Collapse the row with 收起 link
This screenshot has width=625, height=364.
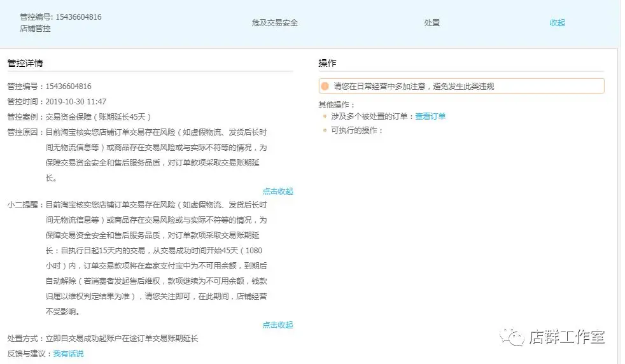(x=557, y=23)
